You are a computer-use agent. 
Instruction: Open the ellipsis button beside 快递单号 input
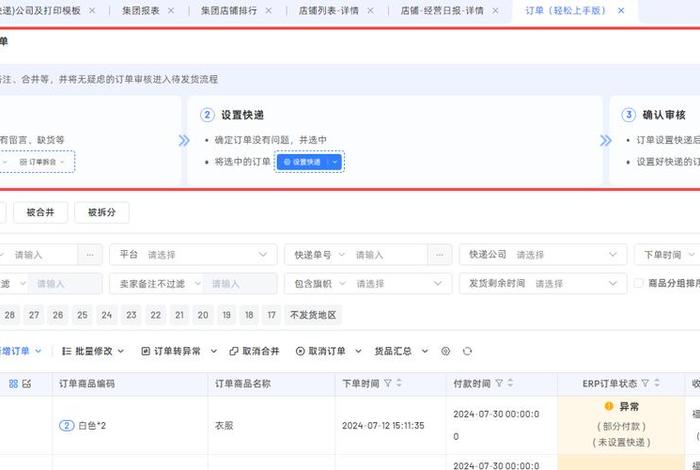pos(440,255)
